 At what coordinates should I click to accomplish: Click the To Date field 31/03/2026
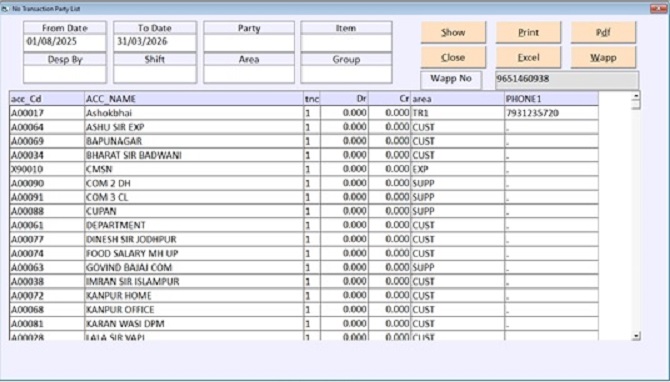pos(155,42)
